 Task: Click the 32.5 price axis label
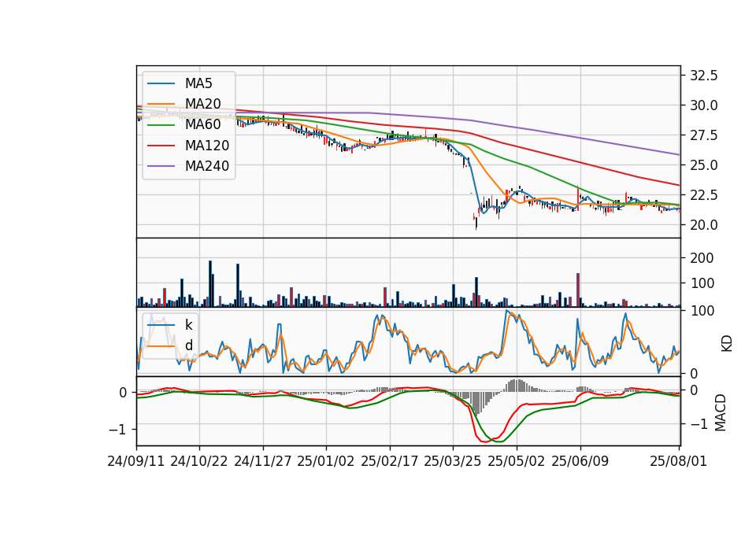(704, 76)
